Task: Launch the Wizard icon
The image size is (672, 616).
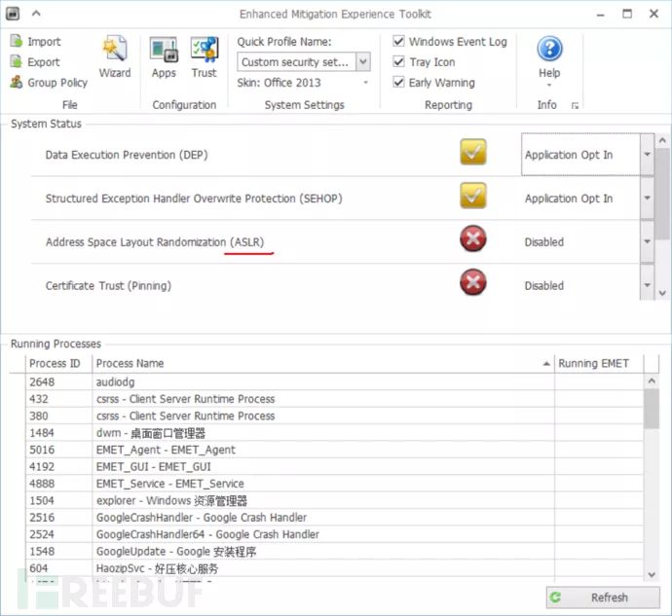Action: (x=114, y=49)
